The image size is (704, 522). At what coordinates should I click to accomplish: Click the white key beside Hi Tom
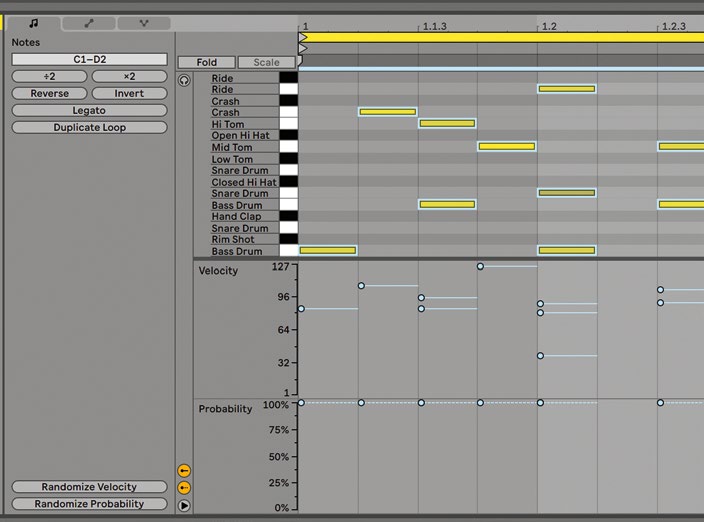(288, 124)
